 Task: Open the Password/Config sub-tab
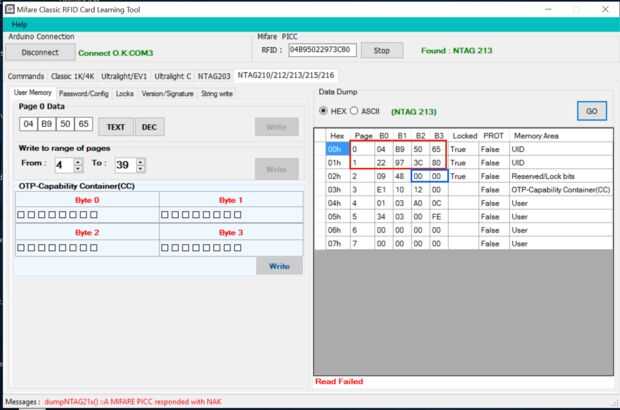click(83, 94)
